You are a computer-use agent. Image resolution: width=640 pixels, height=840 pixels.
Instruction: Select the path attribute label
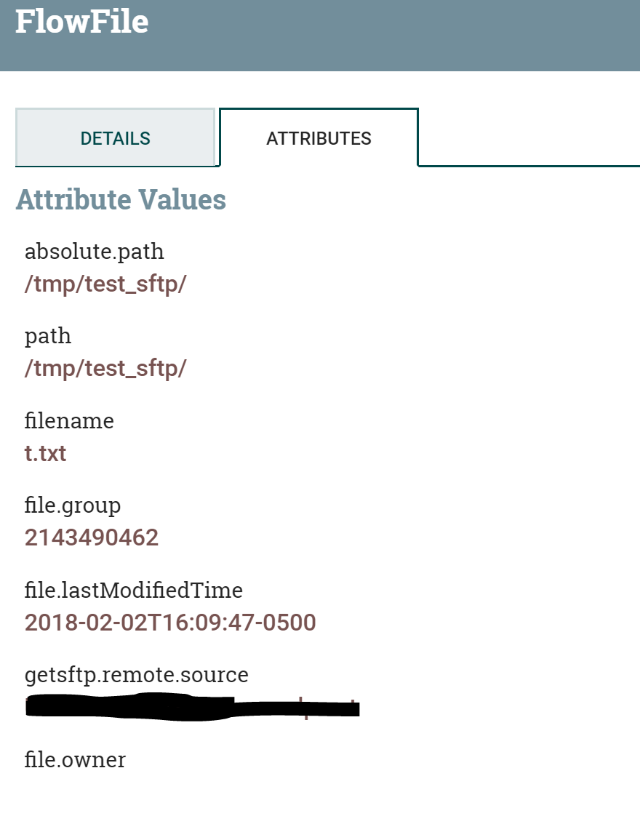tap(47, 335)
